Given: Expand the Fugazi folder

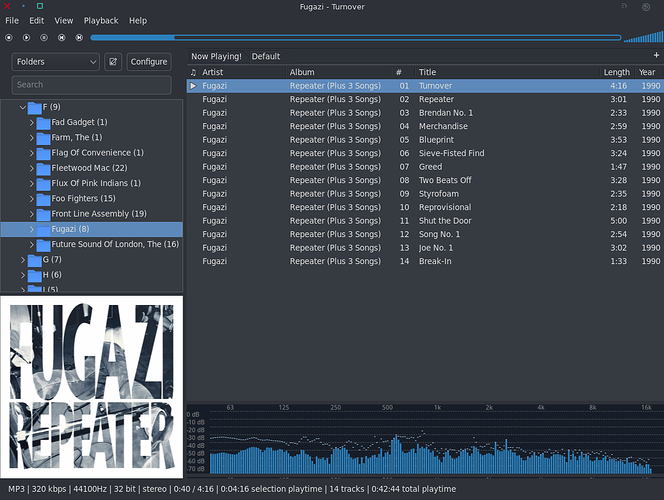Looking at the screenshot, I should [x=32, y=229].
